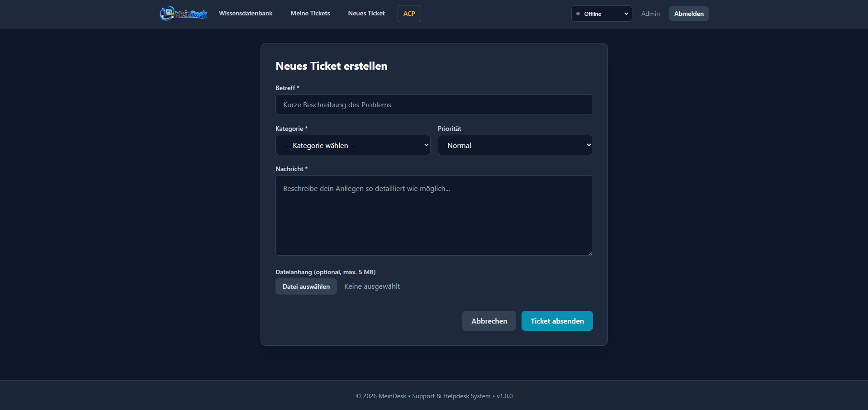The height and width of the screenshot is (410, 868).
Task: Submit with Ticket absenden button
Action: [557, 321]
